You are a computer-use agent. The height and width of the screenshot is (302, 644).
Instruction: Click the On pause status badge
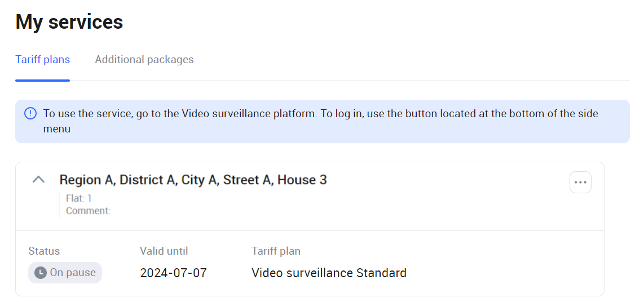coord(65,273)
